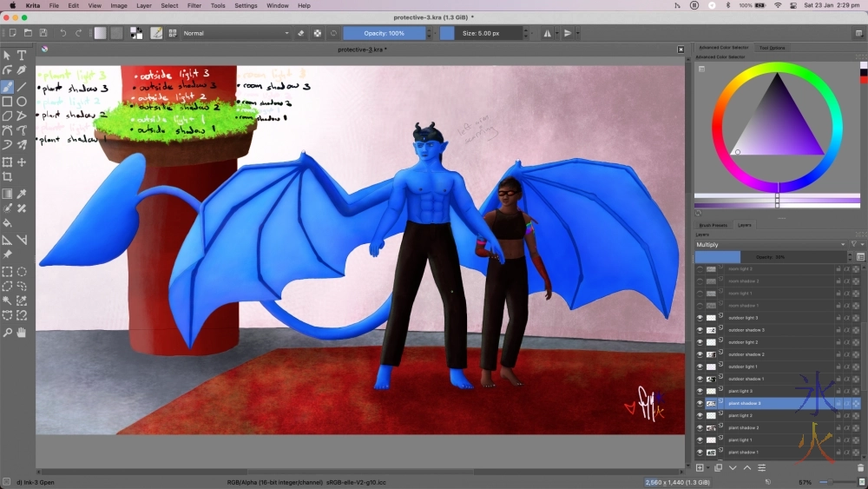868x489 pixels.
Task: Hide the outdoor light 3 layer
Action: pos(700,318)
